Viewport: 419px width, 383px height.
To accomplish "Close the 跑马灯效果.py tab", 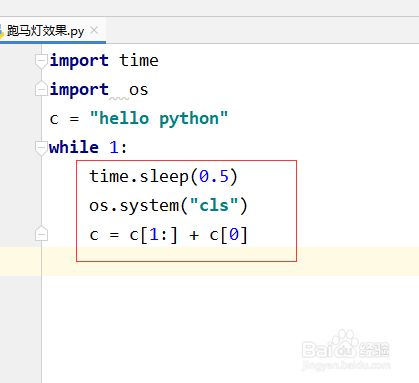I will pyautogui.click(x=94, y=31).
